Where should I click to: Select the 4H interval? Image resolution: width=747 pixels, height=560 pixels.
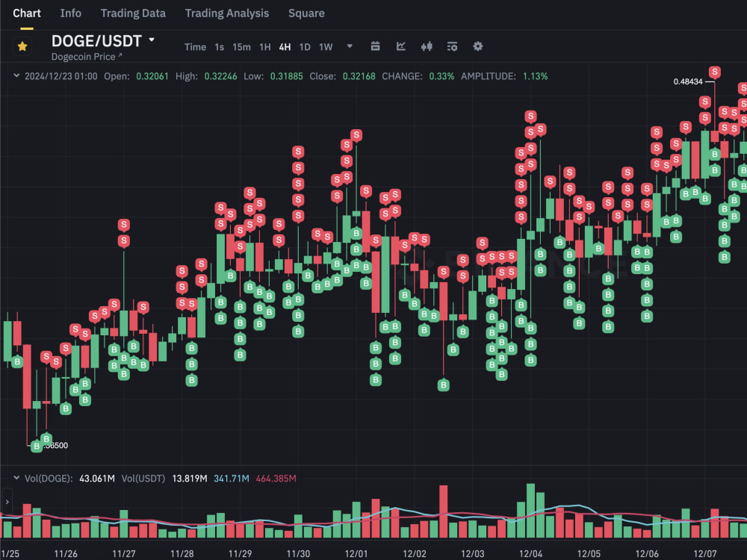pyautogui.click(x=285, y=47)
